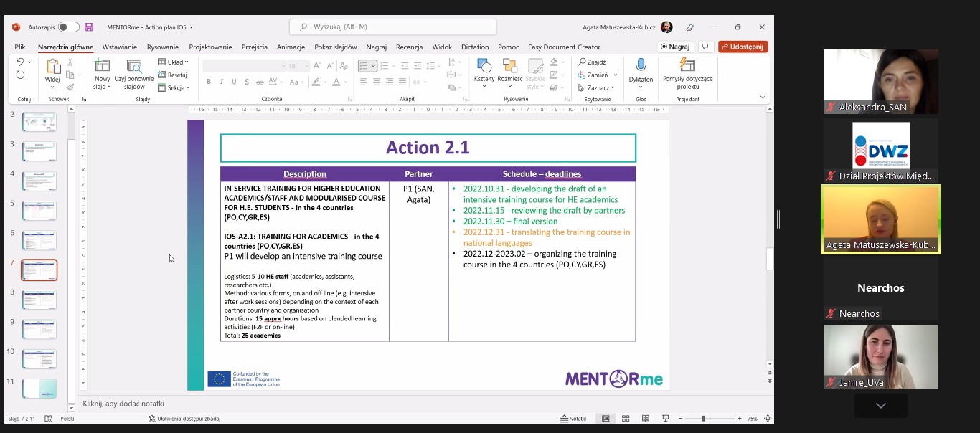Click the Undo (Cofnij) arrow icon
Screen dimensions: 980x433
coord(20,62)
